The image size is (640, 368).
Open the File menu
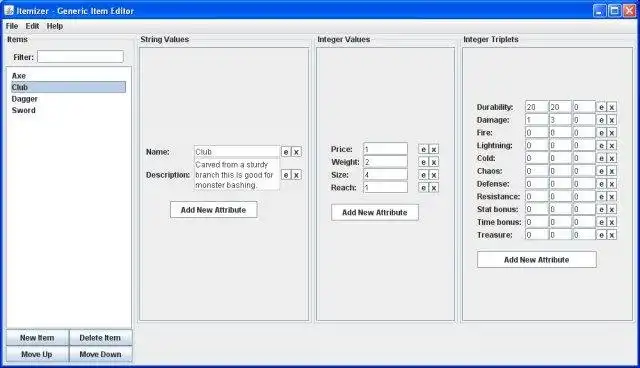(x=12, y=26)
